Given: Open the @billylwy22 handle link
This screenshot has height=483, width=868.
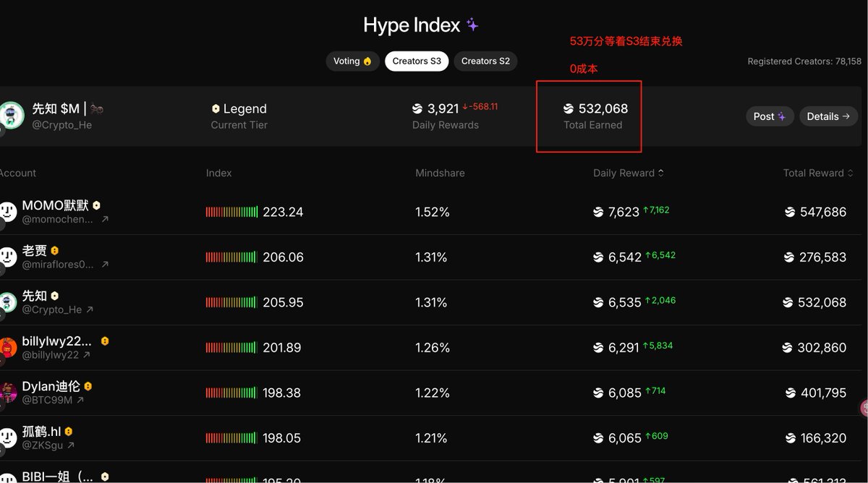Looking at the screenshot, I should 51,355.
